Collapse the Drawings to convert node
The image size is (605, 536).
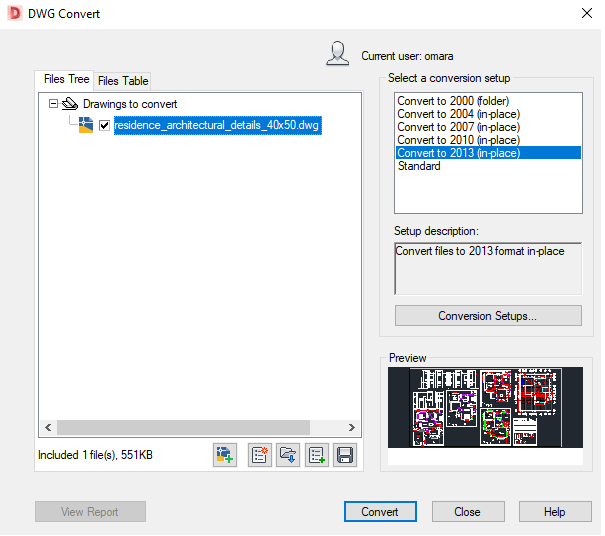click(53, 103)
